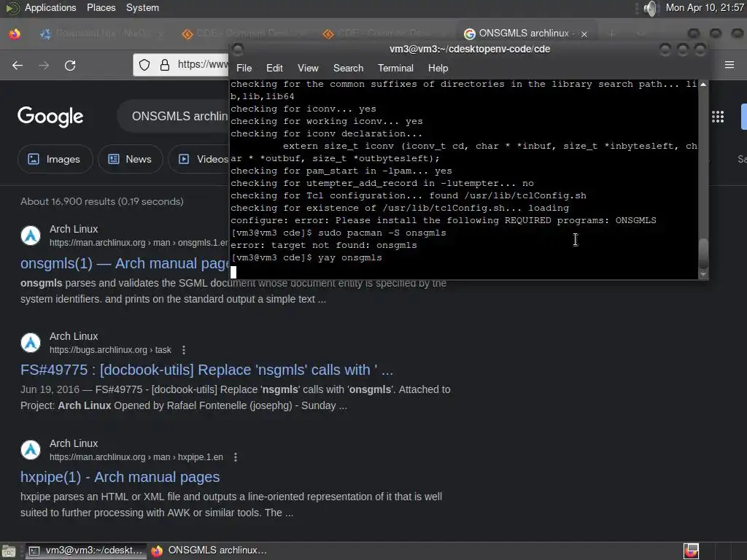Open more options for hxpipe result
The width and height of the screenshot is (747, 560).
[x=236, y=457]
